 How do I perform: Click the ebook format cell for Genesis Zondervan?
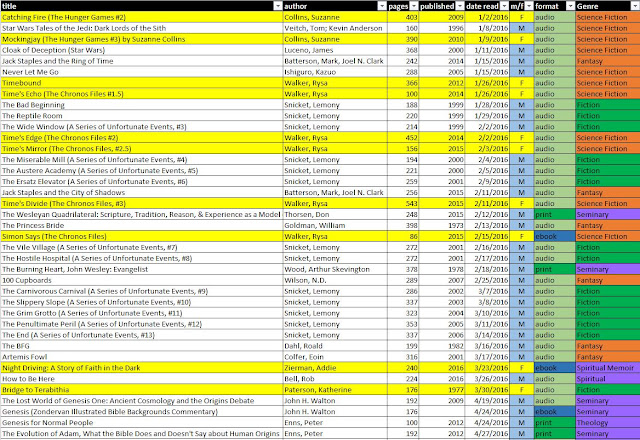(x=555, y=412)
